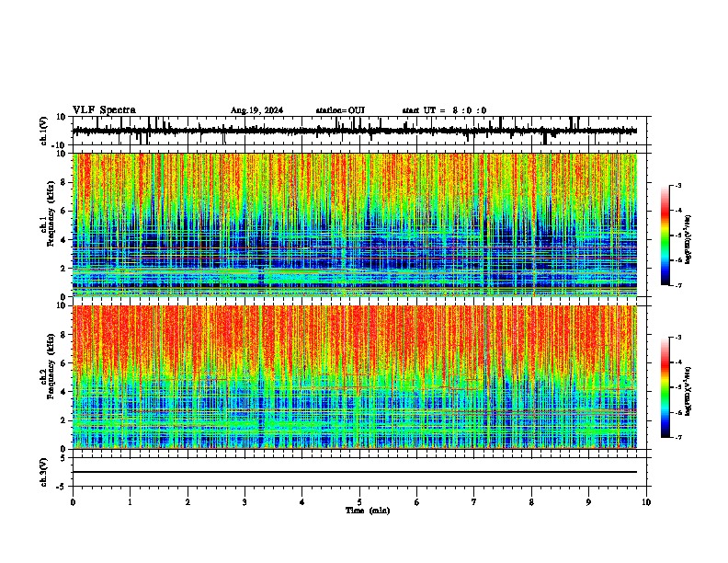
Task: Click the "-7" label of ch.1 colorbar
Action: coord(677,285)
